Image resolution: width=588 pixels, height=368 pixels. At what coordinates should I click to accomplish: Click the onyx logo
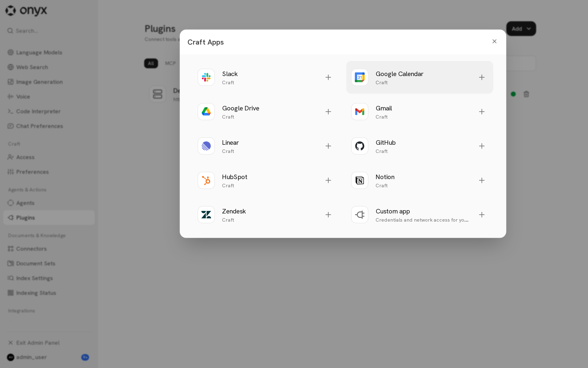click(26, 10)
